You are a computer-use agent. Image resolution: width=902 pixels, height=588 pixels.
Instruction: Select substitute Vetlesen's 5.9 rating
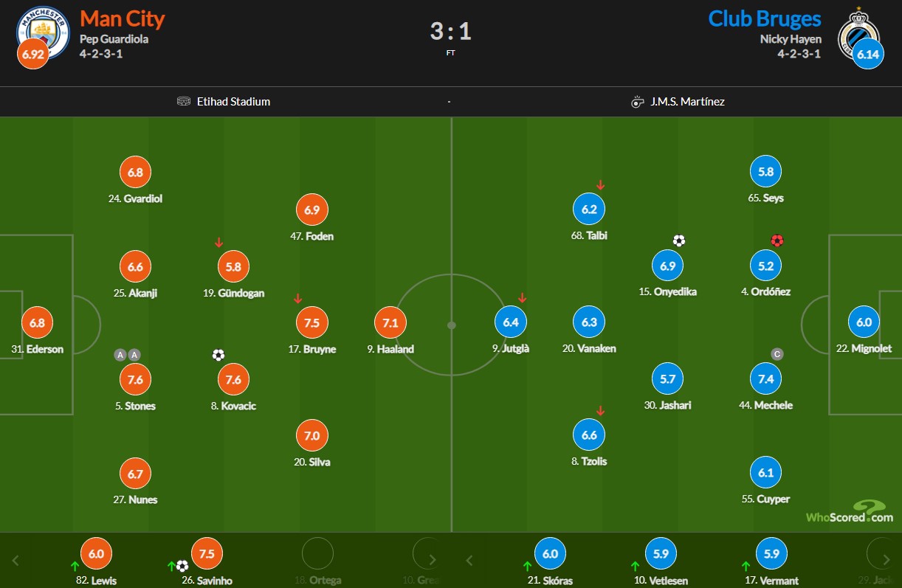point(661,553)
